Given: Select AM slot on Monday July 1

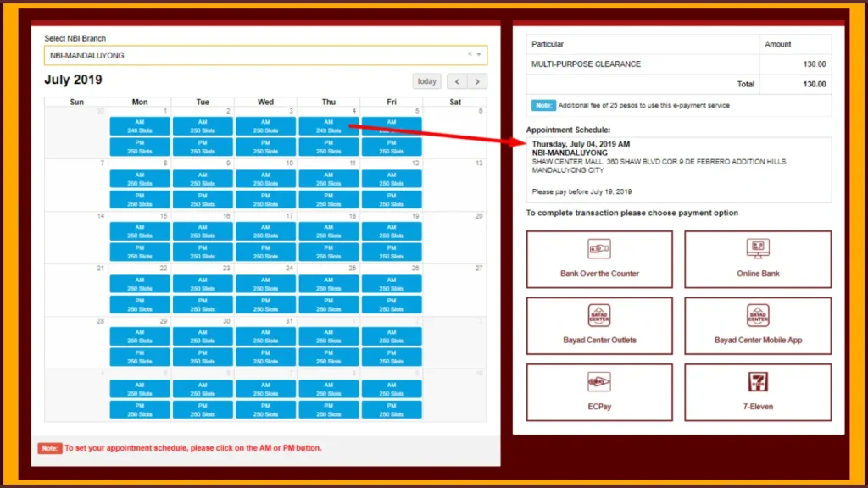Looking at the screenshot, I should [x=140, y=125].
